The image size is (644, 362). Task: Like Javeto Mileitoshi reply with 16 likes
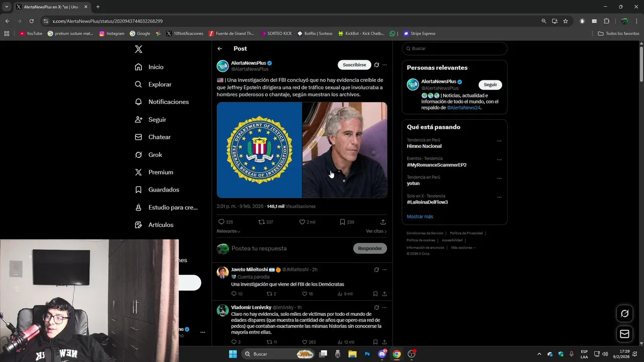pos(304,294)
